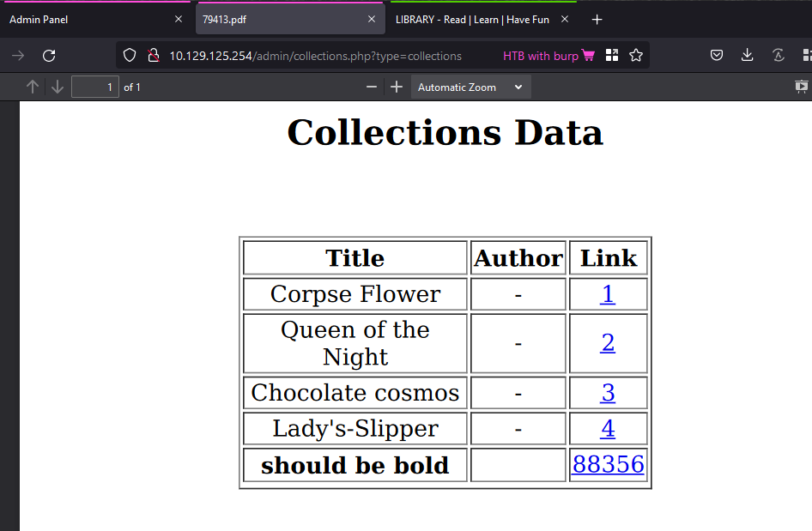Open a new browser tab
The height and width of the screenshot is (531, 812).
pos(597,19)
